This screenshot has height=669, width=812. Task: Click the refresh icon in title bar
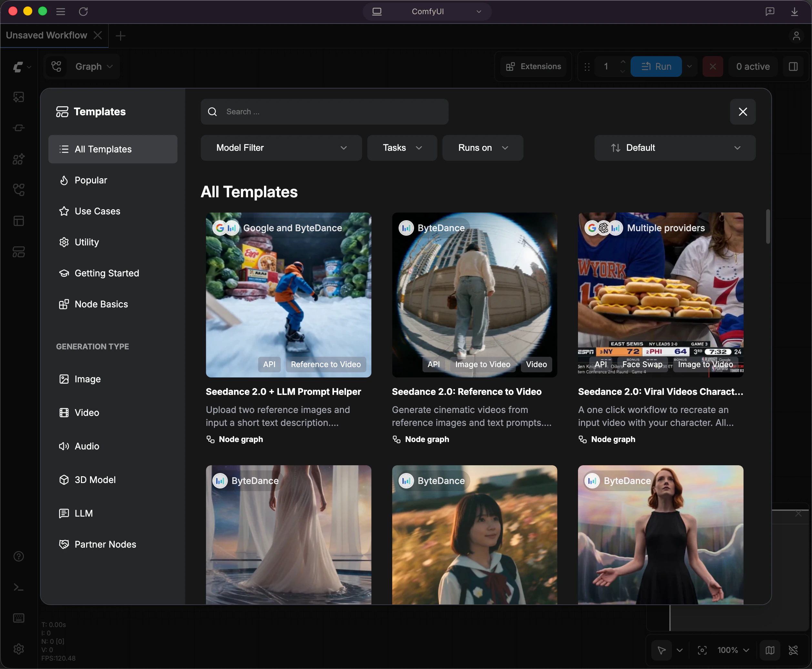tap(83, 12)
